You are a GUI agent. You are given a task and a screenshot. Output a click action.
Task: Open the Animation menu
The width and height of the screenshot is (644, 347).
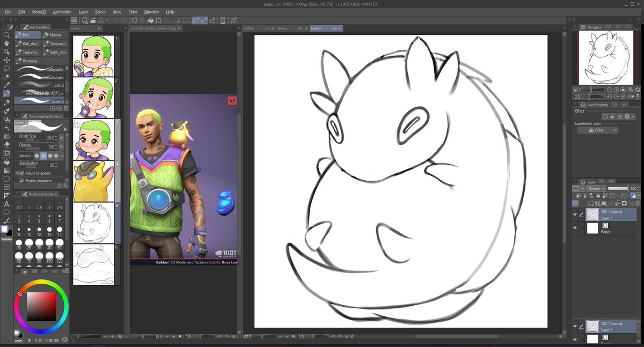point(62,12)
